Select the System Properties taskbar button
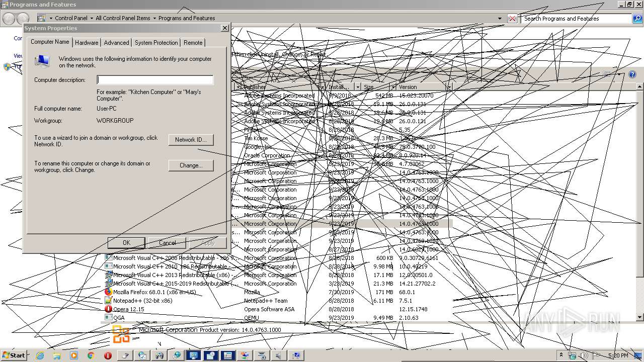 click(296, 355)
